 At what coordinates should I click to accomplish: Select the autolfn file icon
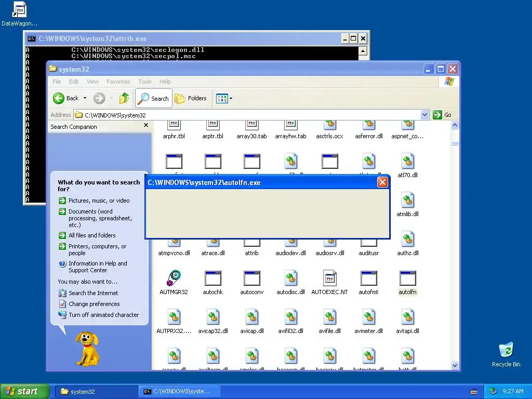(x=407, y=278)
